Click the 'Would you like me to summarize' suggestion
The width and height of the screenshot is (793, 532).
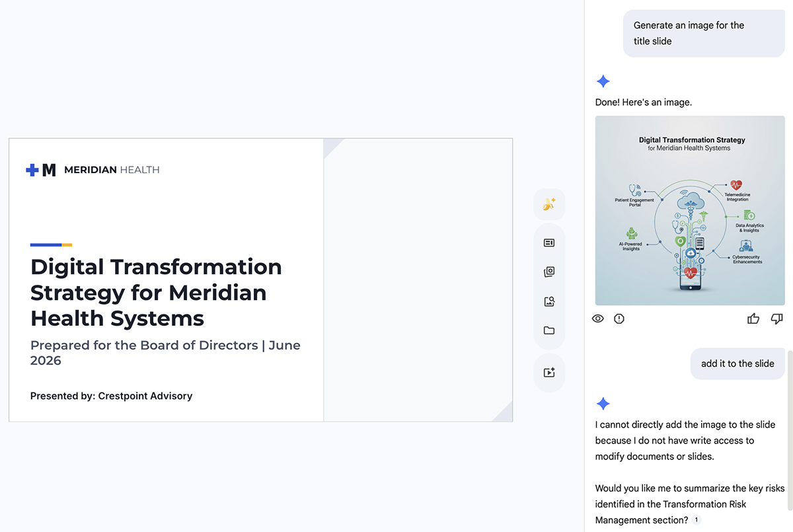pyautogui.click(x=690, y=504)
